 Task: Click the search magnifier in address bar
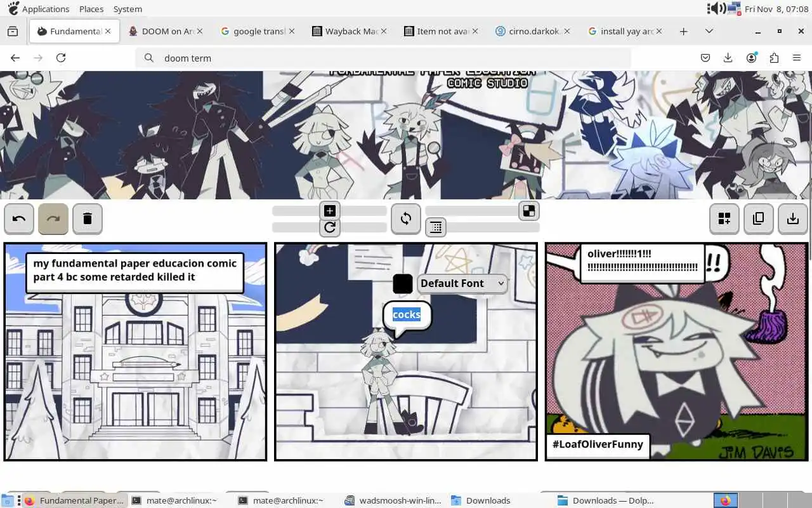pyautogui.click(x=149, y=58)
